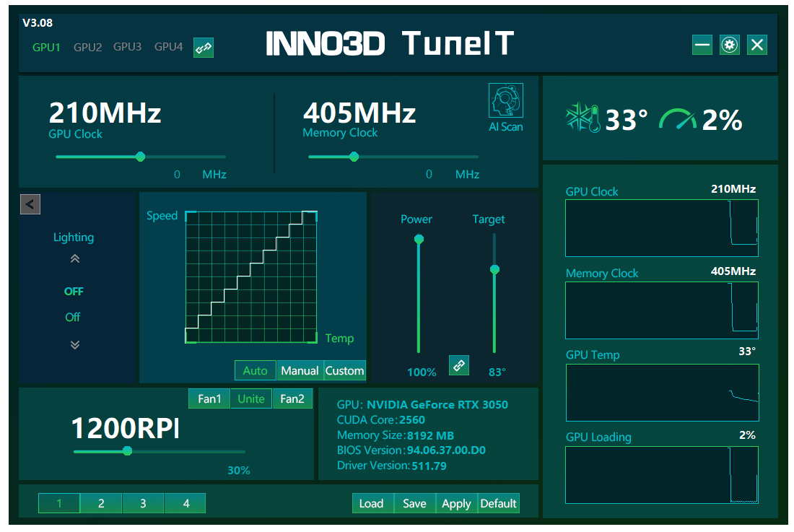794x532 pixels.
Task: Set fan mode to Manual
Action: [x=300, y=370]
